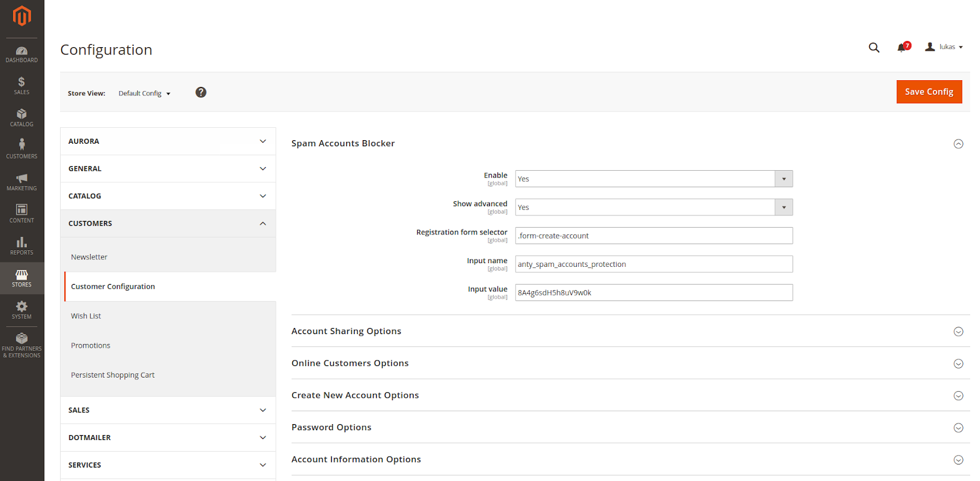The width and height of the screenshot is (980, 481).
Task: Open the Content sidebar menu
Action: (x=22, y=214)
